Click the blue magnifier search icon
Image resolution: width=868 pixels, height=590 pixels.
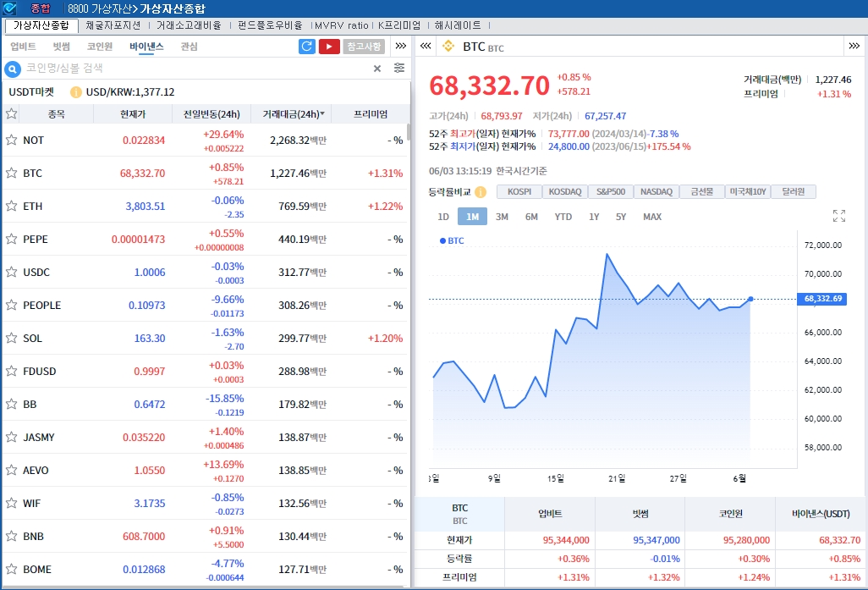pos(13,69)
